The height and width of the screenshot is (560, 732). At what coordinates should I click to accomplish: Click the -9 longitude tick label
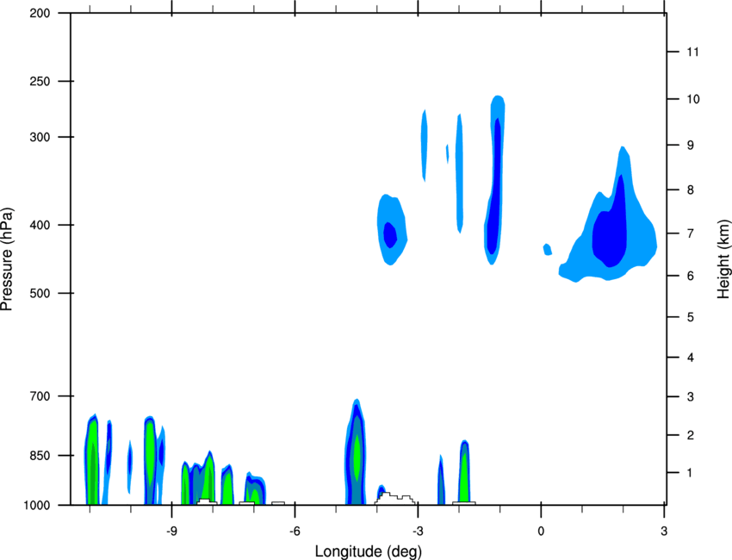pyautogui.click(x=171, y=532)
